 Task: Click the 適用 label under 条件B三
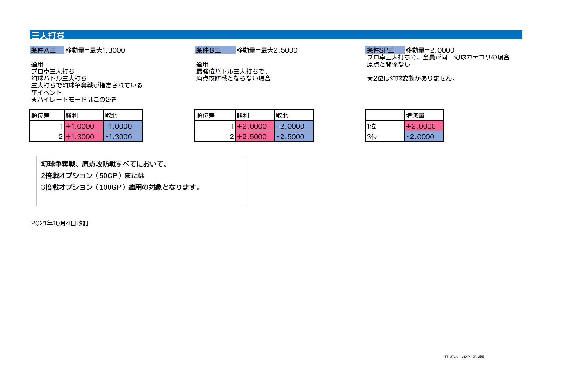(x=202, y=64)
